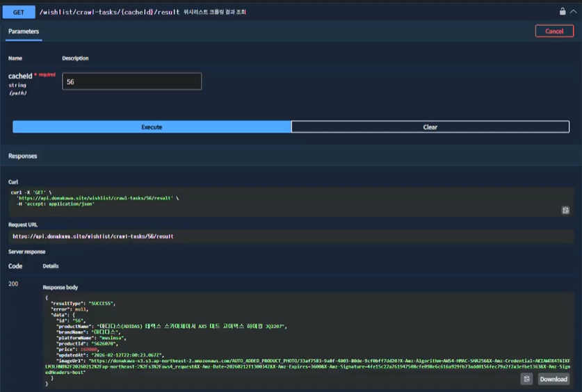Image resolution: width=582 pixels, height=392 pixels.
Task: Click the Response body label
Action: pos(60,287)
